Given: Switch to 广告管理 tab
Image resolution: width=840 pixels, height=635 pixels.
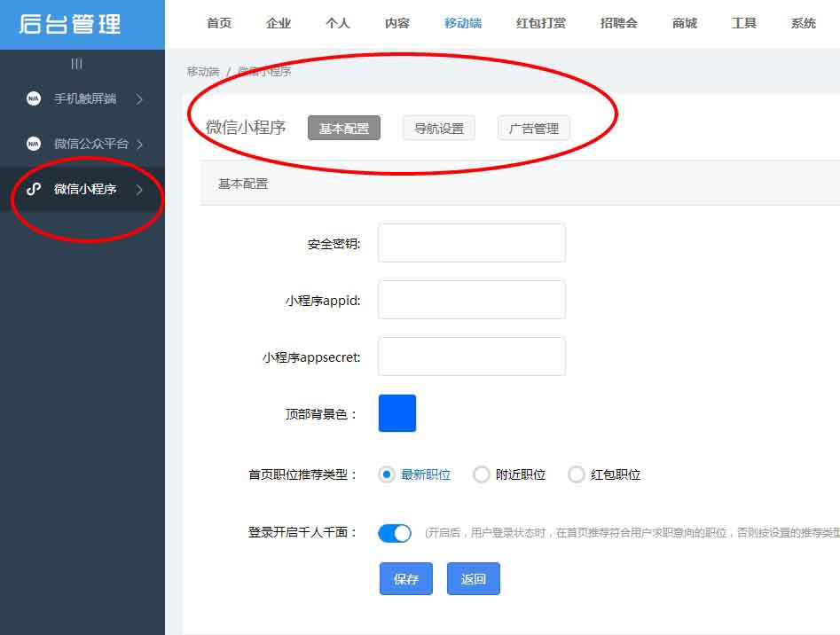Looking at the screenshot, I should point(533,128).
